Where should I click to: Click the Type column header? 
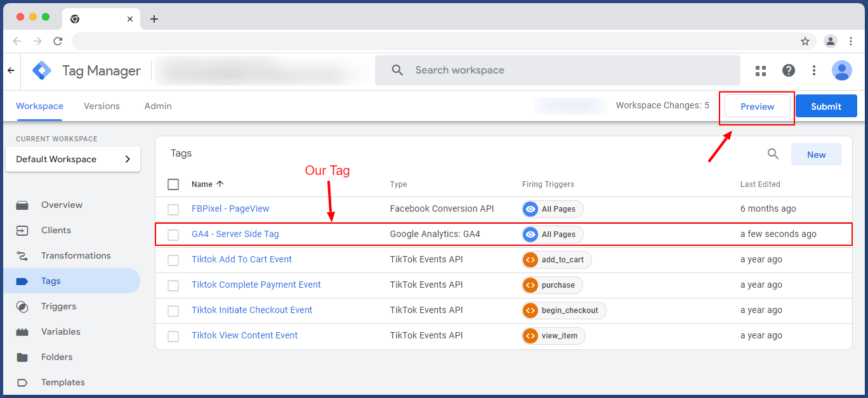coord(398,184)
